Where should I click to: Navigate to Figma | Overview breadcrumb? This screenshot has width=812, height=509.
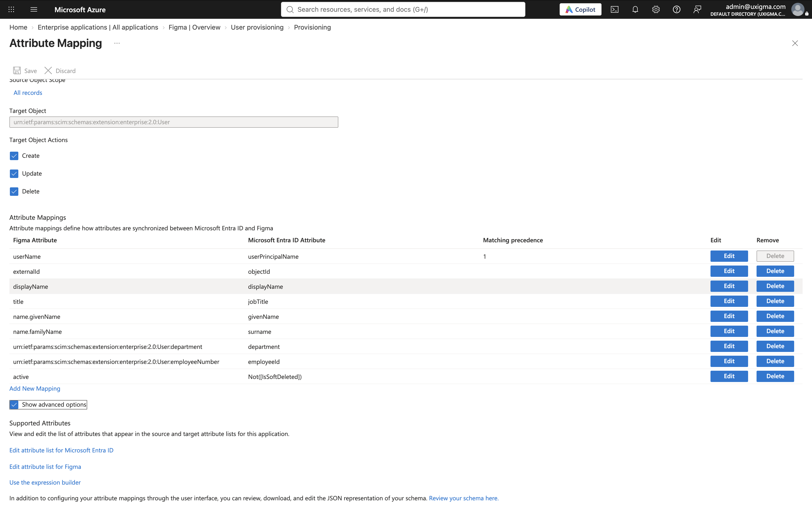[x=194, y=27]
